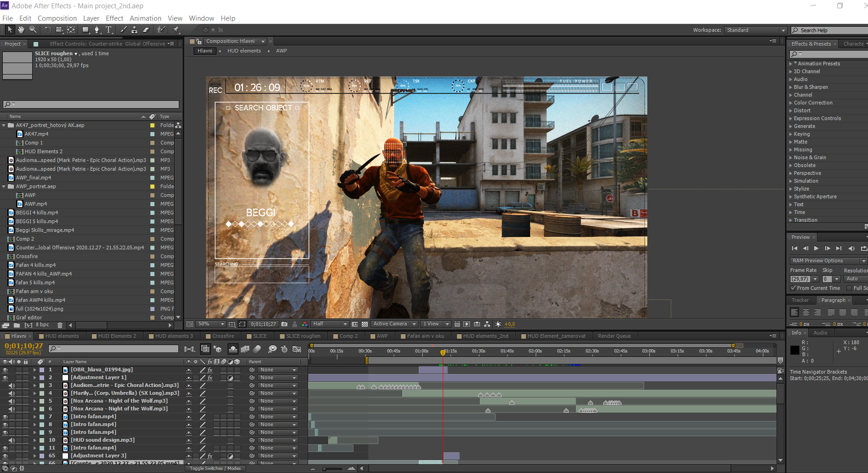This screenshot has height=473, width=868.
Task: Open the Workspace Standard dropdown
Action: [755, 30]
